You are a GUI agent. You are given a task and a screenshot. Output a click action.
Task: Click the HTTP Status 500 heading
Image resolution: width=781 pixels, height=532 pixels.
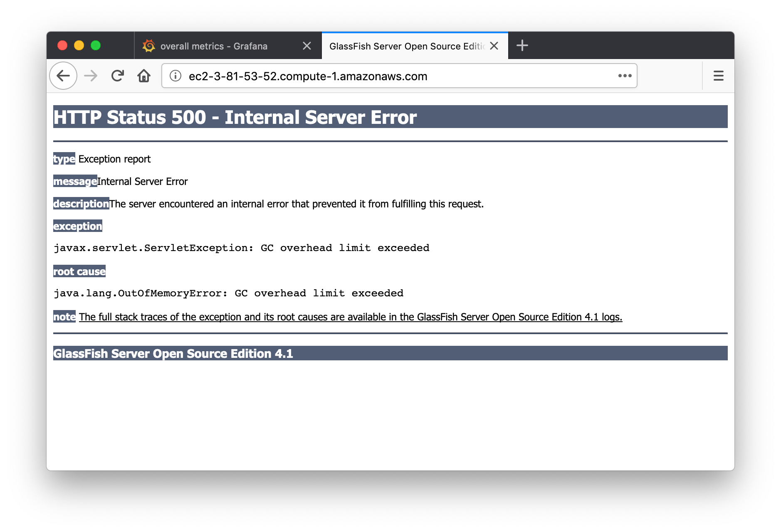pos(390,117)
